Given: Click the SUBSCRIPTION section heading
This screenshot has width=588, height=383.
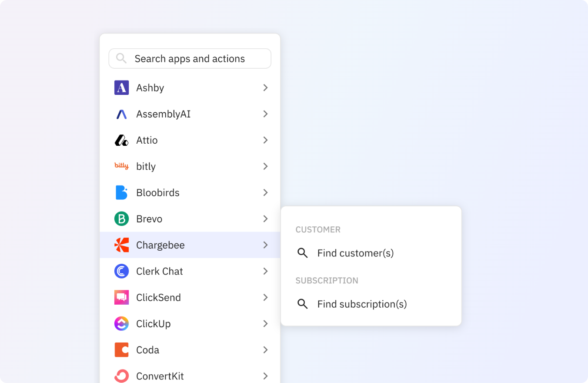Looking at the screenshot, I should click(327, 280).
